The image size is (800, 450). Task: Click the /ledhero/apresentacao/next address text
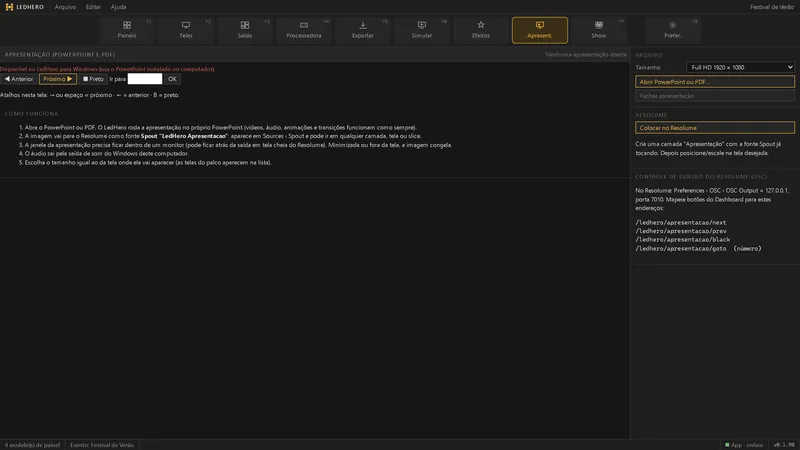[x=681, y=222]
